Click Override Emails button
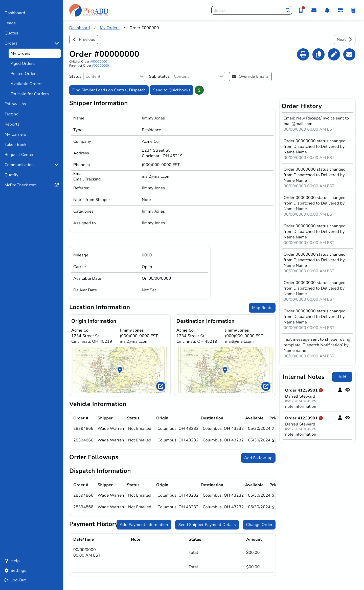The width and height of the screenshot is (364, 590). click(x=250, y=76)
